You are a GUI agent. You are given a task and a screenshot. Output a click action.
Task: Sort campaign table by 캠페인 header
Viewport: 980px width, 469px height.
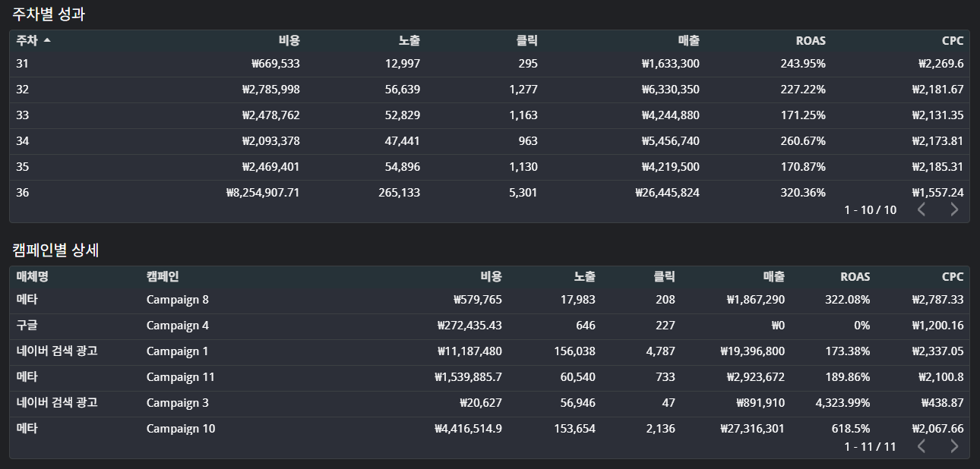point(163,277)
